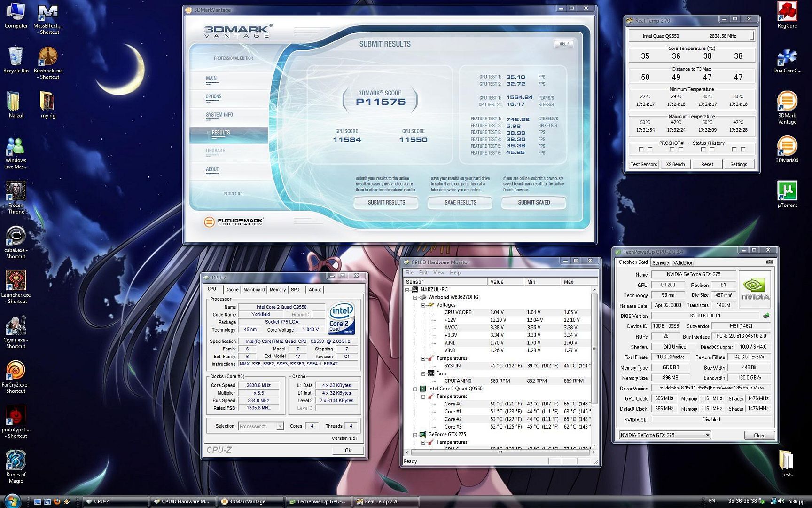This screenshot has width=812, height=508.
Task: Switch to the Validation tab in GPU-Z
Action: coord(683,262)
